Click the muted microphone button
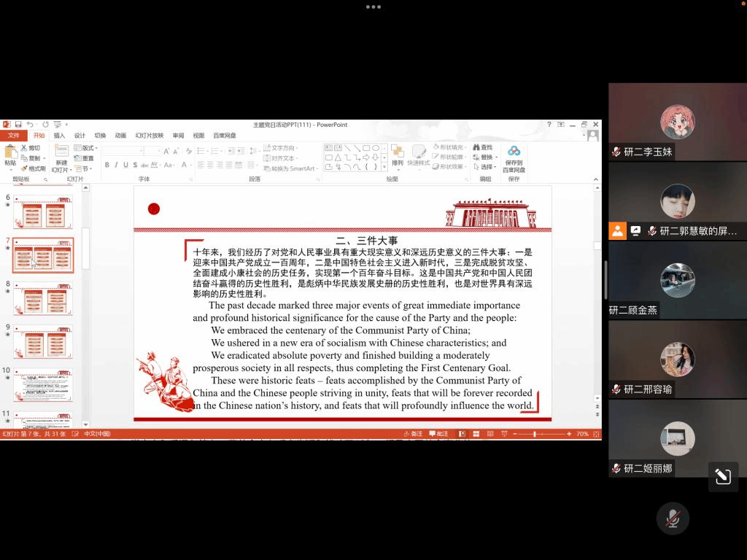 [x=672, y=518]
